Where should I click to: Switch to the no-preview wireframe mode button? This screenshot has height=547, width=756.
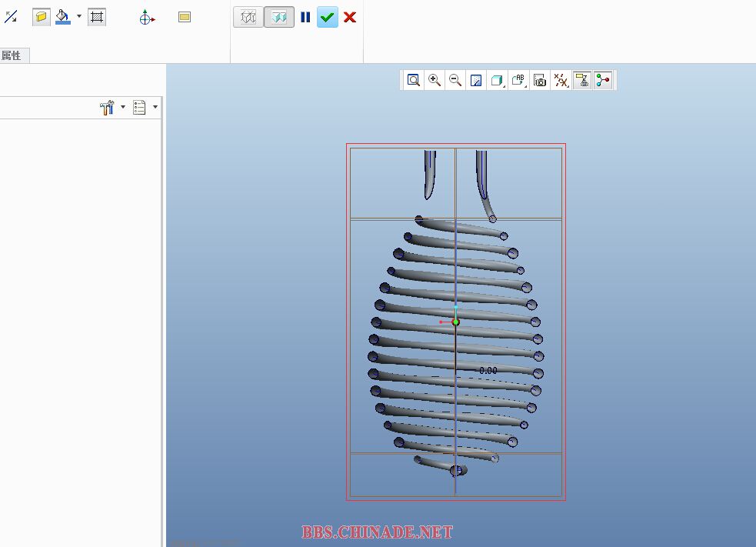pyautogui.click(x=248, y=17)
